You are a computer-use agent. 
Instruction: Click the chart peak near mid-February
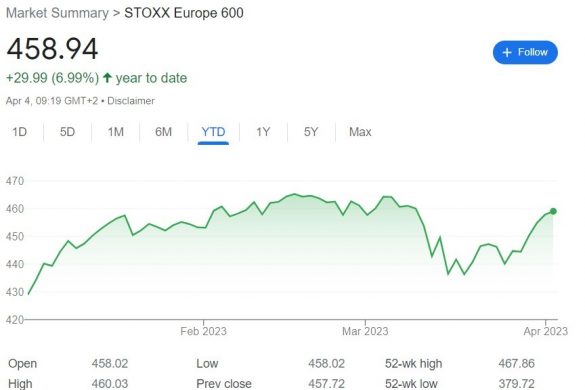tap(294, 194)
